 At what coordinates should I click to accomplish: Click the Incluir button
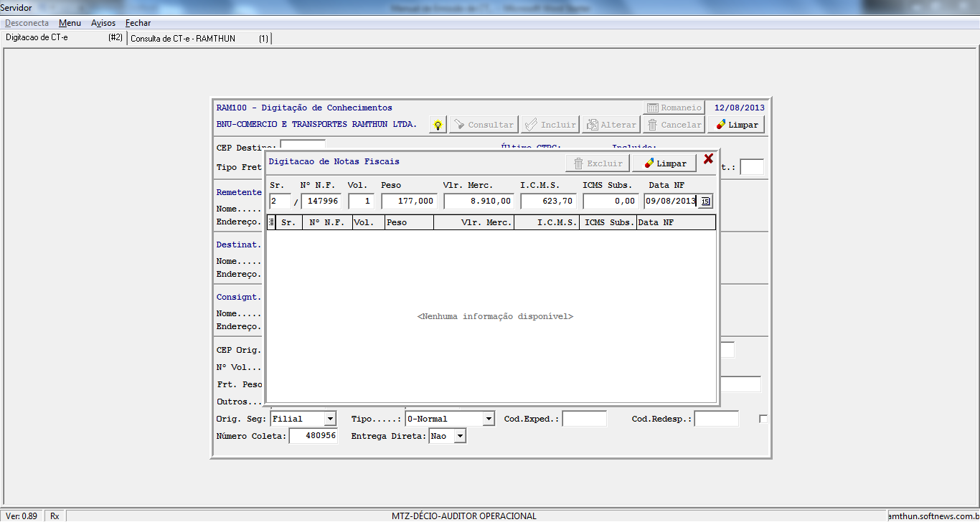pos(550,125)
